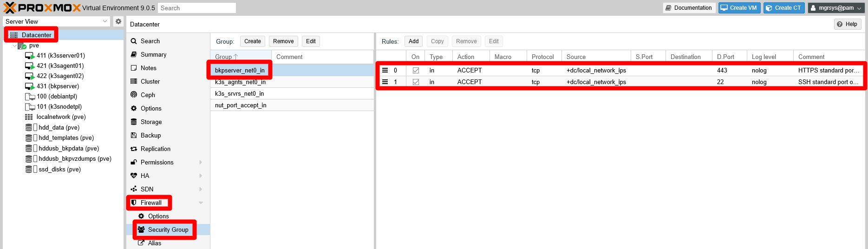Click drag handle of rule 0
This screenshot has width=868, height=249.
coord(385,70)
